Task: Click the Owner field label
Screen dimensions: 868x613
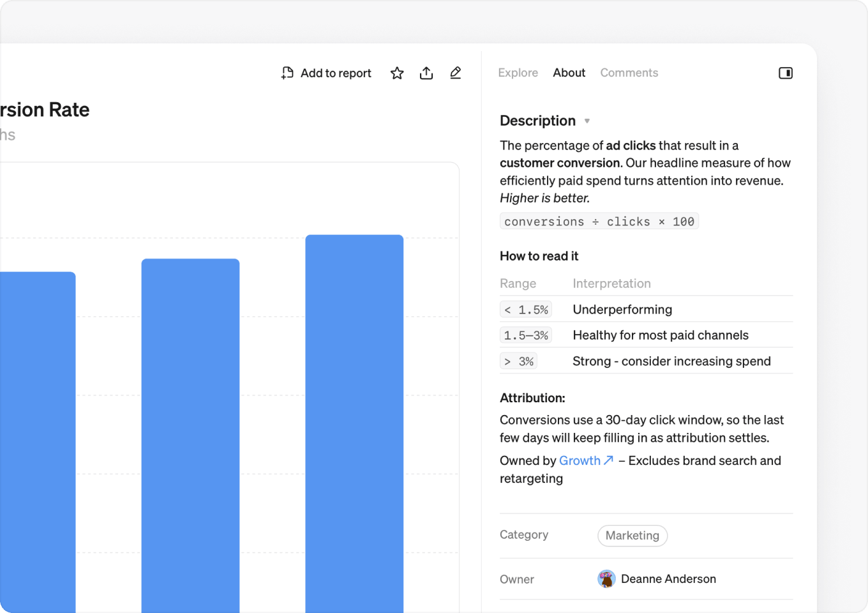Action: point(517,580)
